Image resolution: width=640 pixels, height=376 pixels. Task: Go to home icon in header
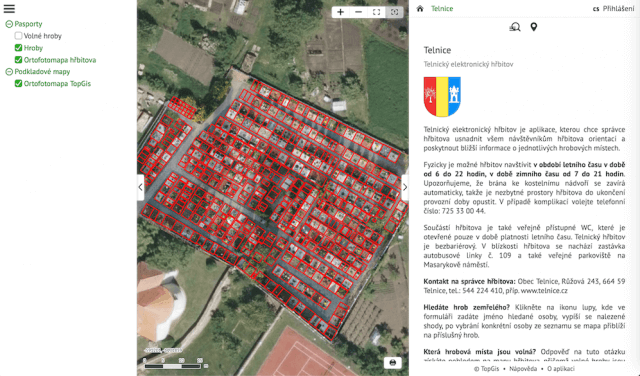tap(420, 9)
